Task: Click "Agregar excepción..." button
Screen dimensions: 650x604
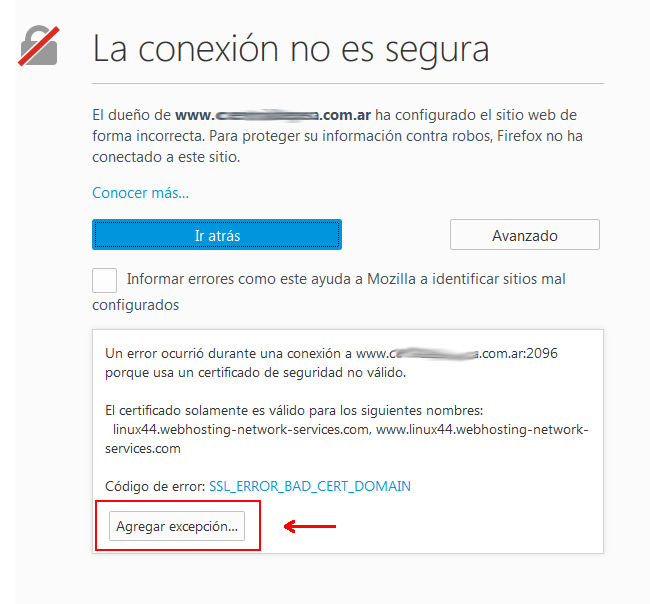Action: (x=177, y=526)
